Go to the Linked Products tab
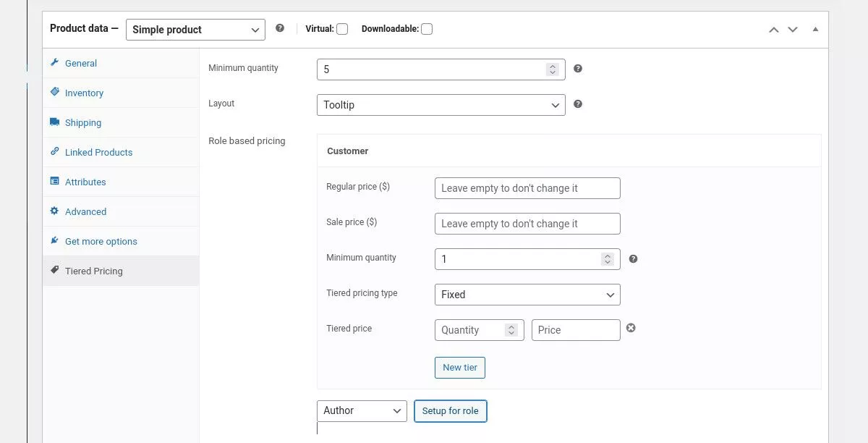The image size is (868, 443). click(98, 153)
